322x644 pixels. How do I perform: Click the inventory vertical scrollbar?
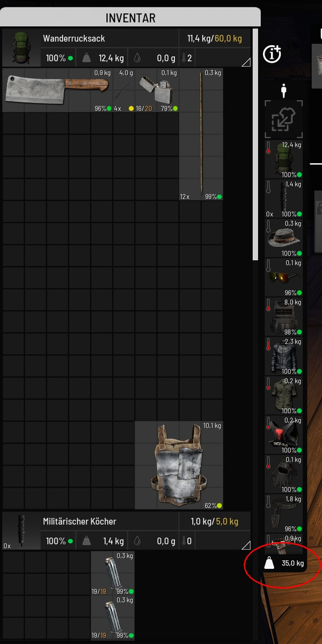coord(255,145)
